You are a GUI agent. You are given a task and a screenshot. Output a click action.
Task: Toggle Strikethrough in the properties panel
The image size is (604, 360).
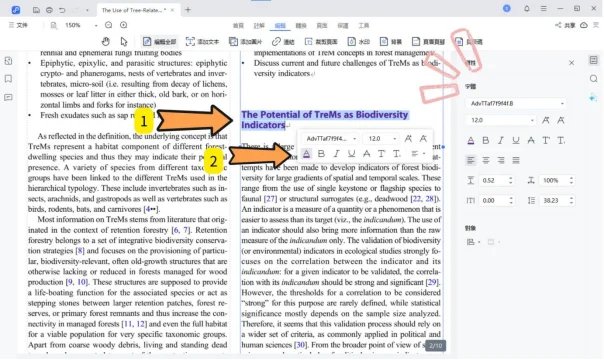coord(531,141)
